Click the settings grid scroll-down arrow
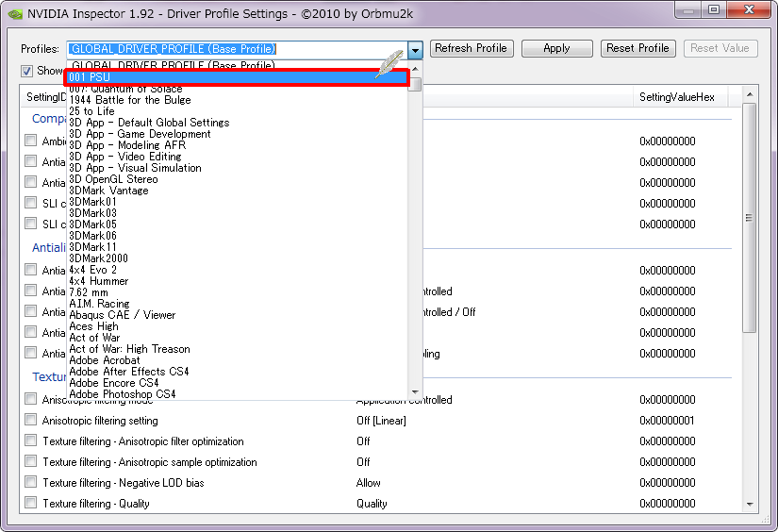The height and width of the screenshot is (532, 778). click(x=750, y=505)
